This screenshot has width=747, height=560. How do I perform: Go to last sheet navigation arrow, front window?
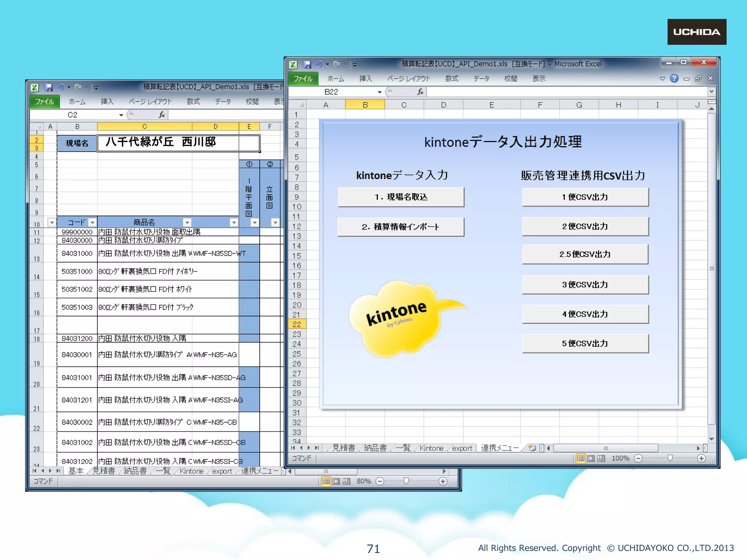[317, 448]
